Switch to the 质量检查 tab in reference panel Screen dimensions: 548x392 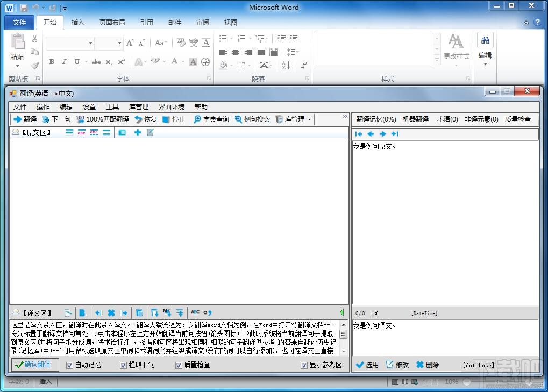(517, 119)
